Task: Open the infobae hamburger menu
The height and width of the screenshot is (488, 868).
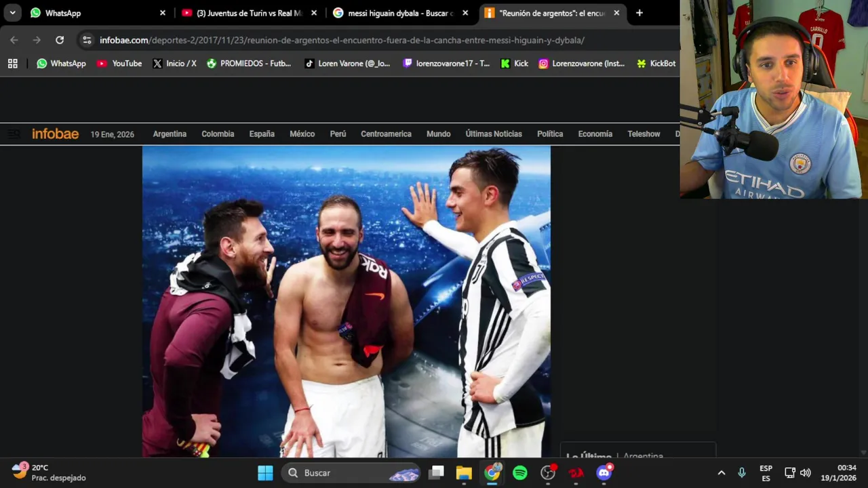Action: tap(13, 134)
